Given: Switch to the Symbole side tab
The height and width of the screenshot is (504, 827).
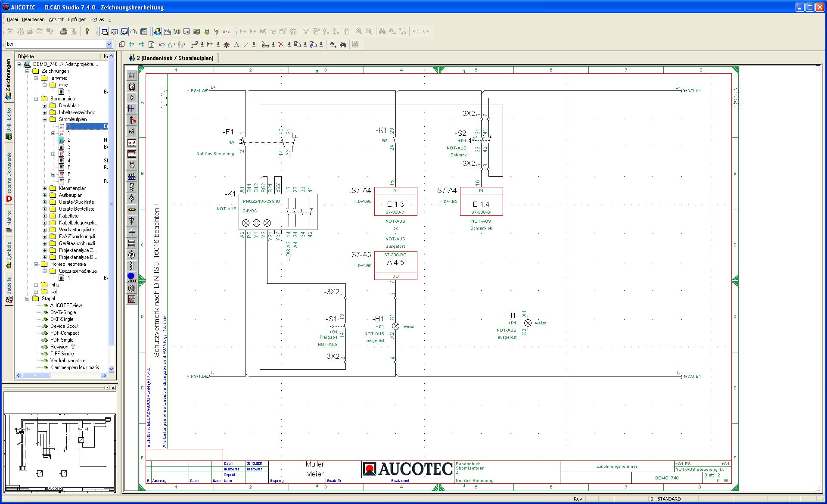Looking at the screenshot, I should [9, 255].
